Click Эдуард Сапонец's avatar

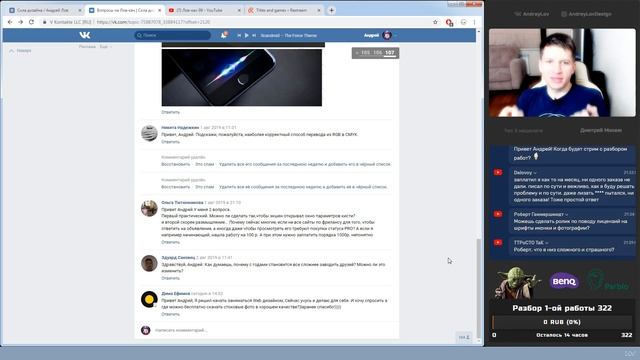[149, 263]
